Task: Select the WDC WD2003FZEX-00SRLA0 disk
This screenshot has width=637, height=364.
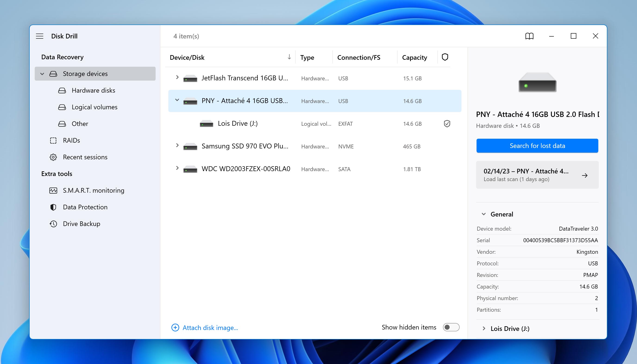Action: click(x=245, y=169)
